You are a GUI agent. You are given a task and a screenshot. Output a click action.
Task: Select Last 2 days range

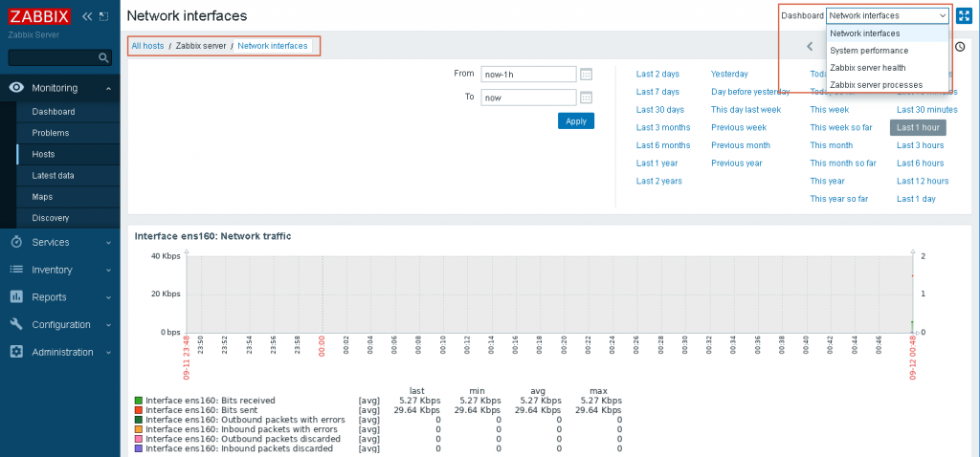657,74
